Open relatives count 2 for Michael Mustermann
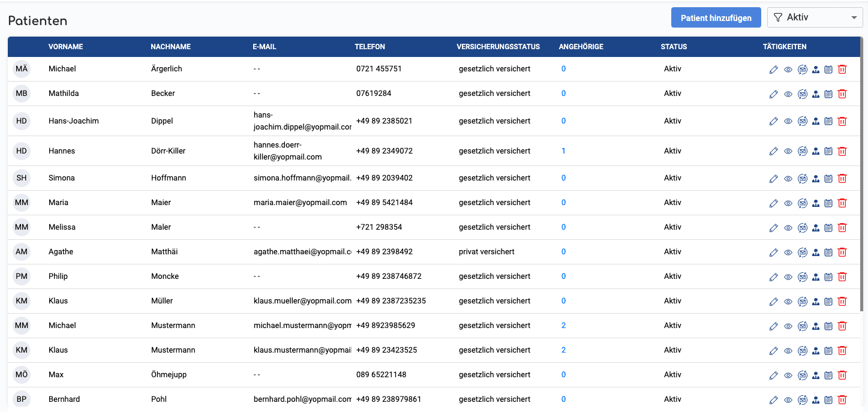Viewport: 868px width, 412px height. [x=563, y=326]
